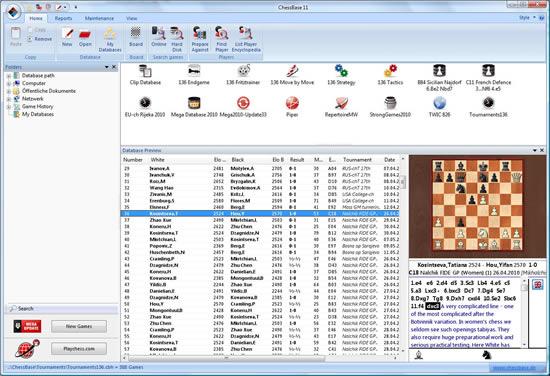Select game row 37 Zhao Xue
Image resolution: width=550 pixels, height=376 pixels.
click(x=260, y=220)
